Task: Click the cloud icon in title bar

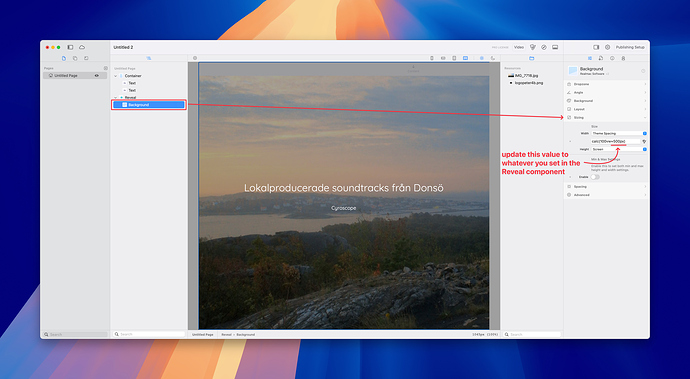Action: click(x=82, y=47)
